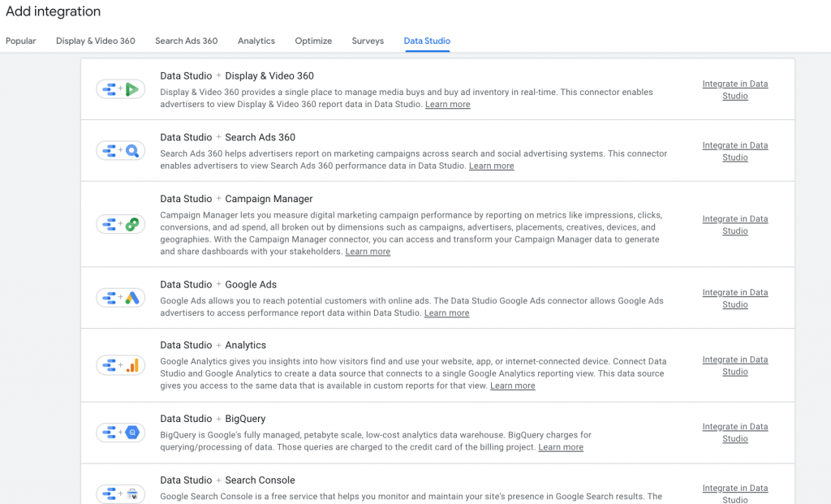This screenshot has height=504, width=831.
Task: Integrate Search Ads 360 in Data Studio
Action: tap(735, 151)
